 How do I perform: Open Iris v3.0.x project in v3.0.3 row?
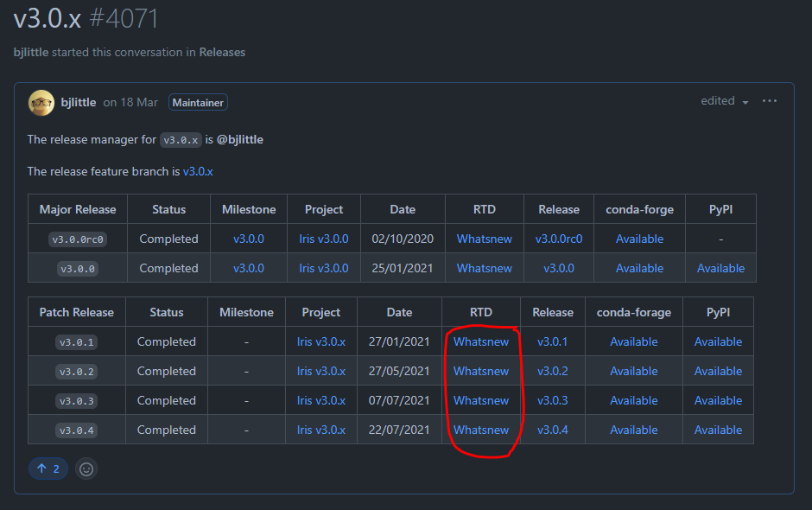tap(321, 400)
